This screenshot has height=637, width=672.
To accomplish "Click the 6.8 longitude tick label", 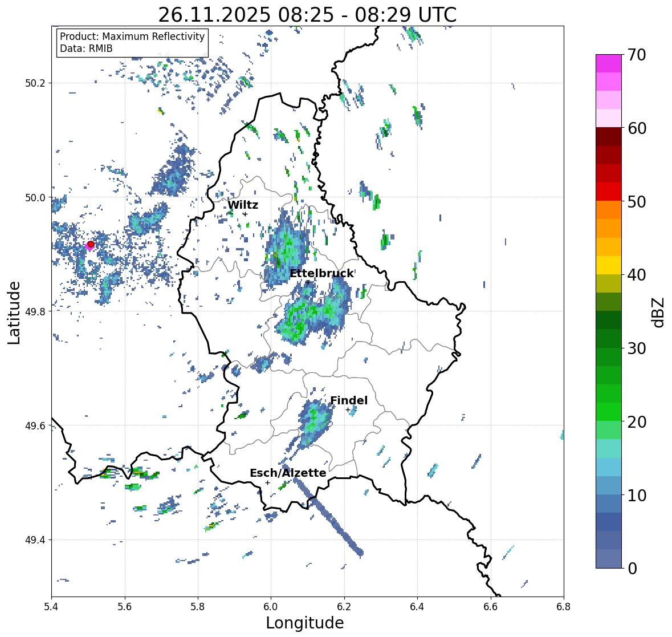I will click(564, 606).
